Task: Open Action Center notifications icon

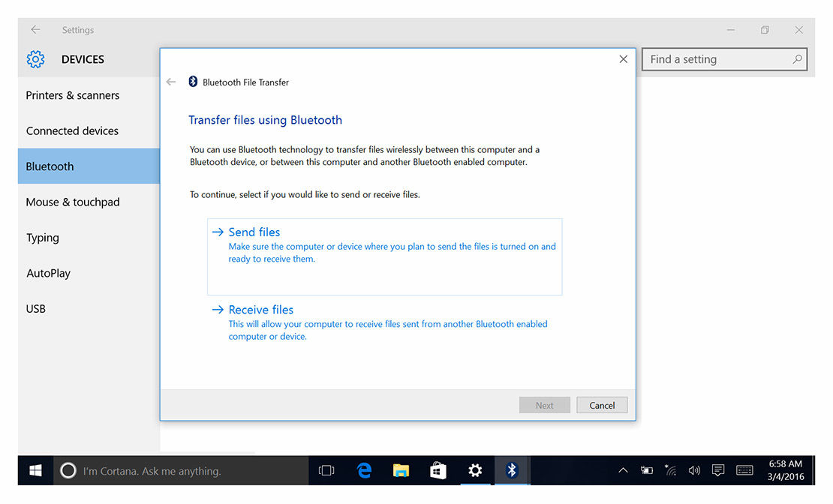Action: [x=718, y=470]
